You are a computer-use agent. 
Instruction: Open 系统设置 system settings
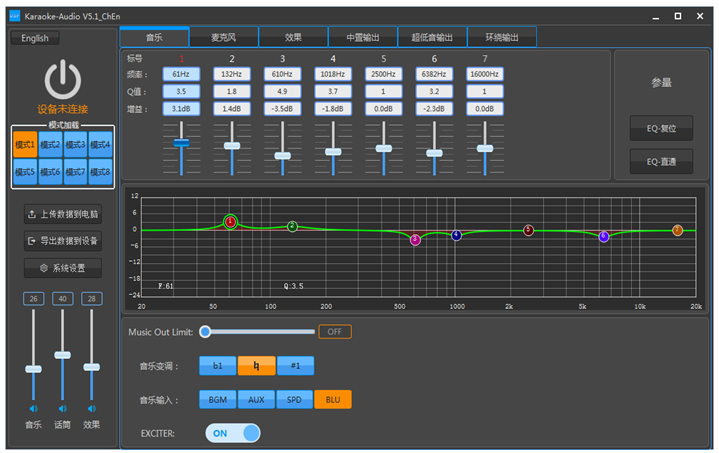pos(63,268)
